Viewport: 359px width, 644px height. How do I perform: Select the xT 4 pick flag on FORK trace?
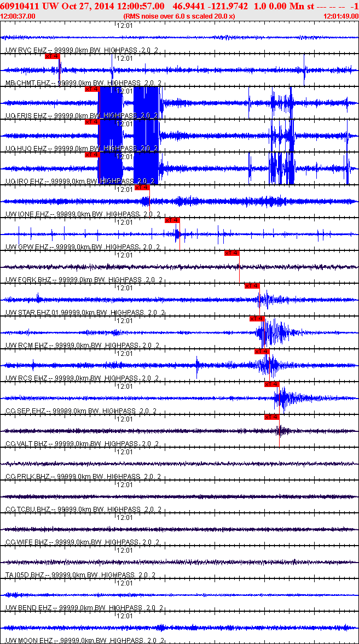232,254
